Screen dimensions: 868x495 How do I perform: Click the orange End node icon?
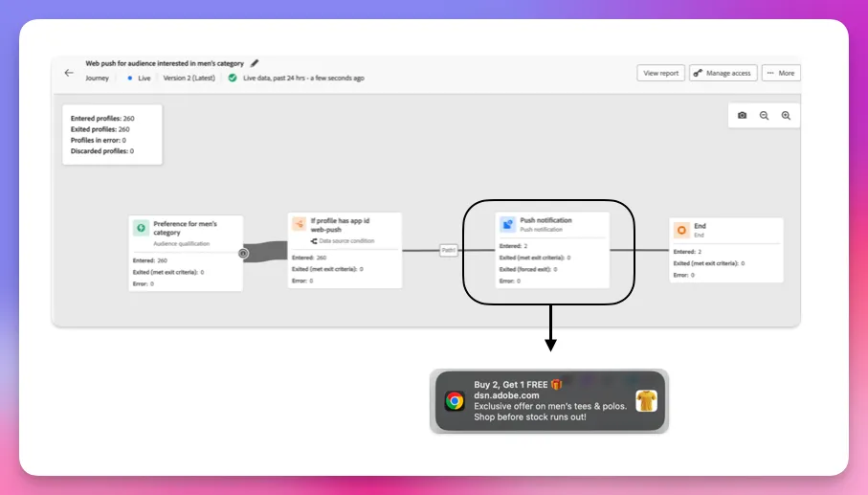tap(681, 230)
